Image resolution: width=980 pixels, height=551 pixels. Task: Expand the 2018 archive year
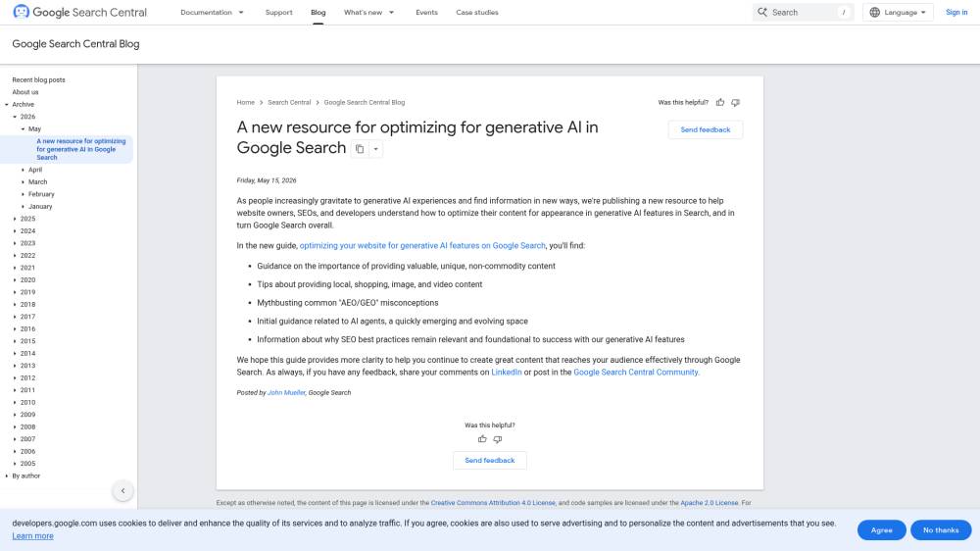click(x=15, y=305)
